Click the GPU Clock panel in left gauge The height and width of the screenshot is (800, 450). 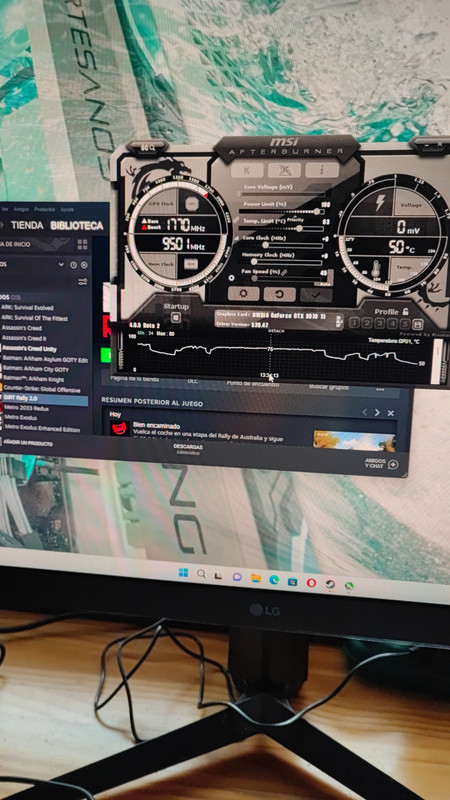[161, 203]
